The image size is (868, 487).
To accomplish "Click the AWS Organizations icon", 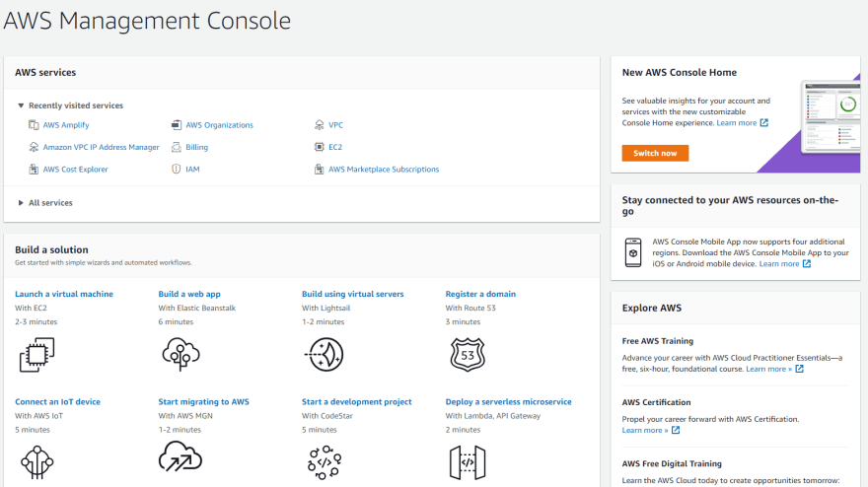I will pyautogui.click(x=176, y=125).
